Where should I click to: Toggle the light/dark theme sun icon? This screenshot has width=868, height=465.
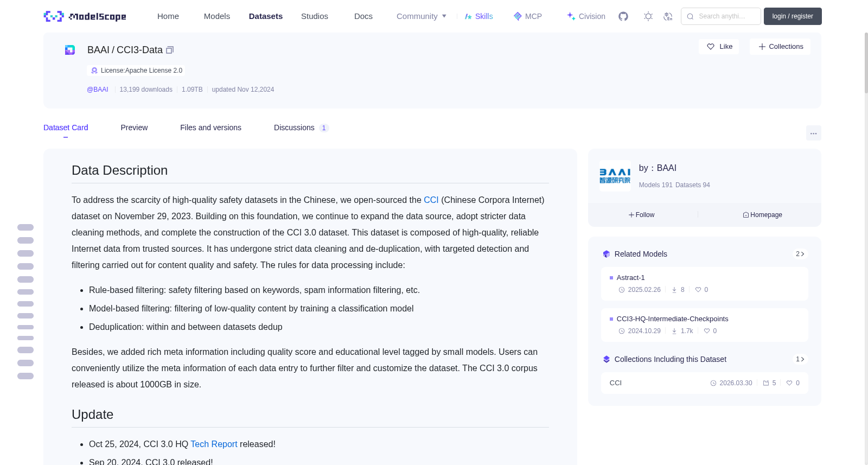pos(648,16)
